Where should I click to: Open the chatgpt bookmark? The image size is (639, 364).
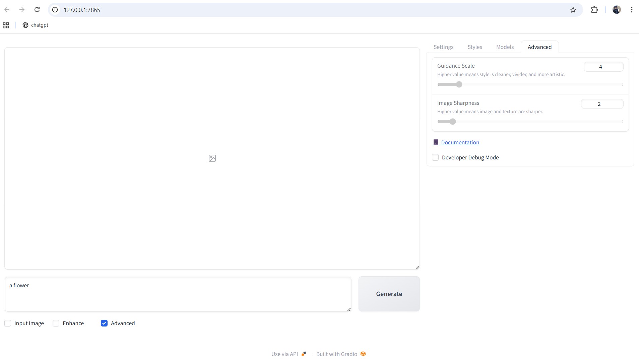pyautogui.click(x=36, y=25)
